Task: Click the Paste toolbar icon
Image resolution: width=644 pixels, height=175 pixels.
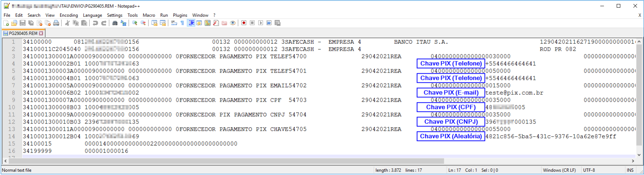Action: point(84,23)
